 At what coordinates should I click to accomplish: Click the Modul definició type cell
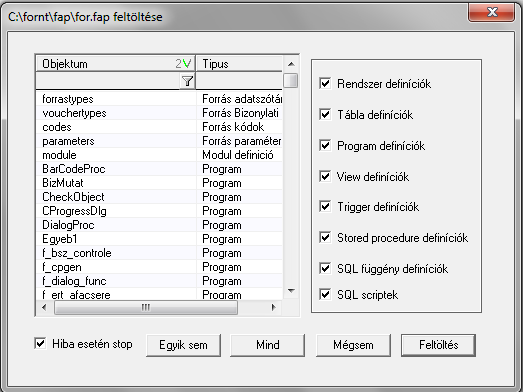tap(239, 155)
